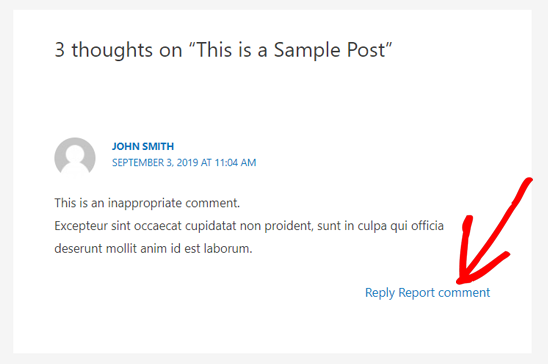Click the word "inappropriate" in comment text
Screen dimensions: 548x364
(x=145, y=203)
